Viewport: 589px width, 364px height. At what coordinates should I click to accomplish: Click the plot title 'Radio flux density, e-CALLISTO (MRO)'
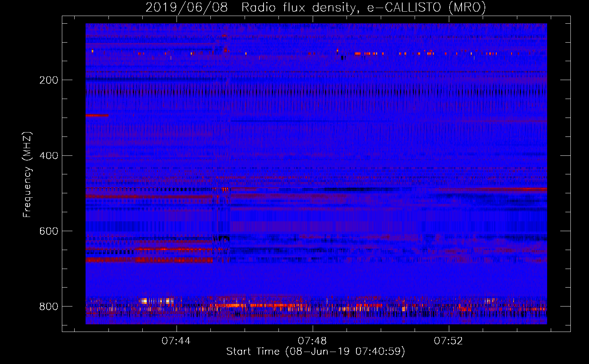point(363,8)
